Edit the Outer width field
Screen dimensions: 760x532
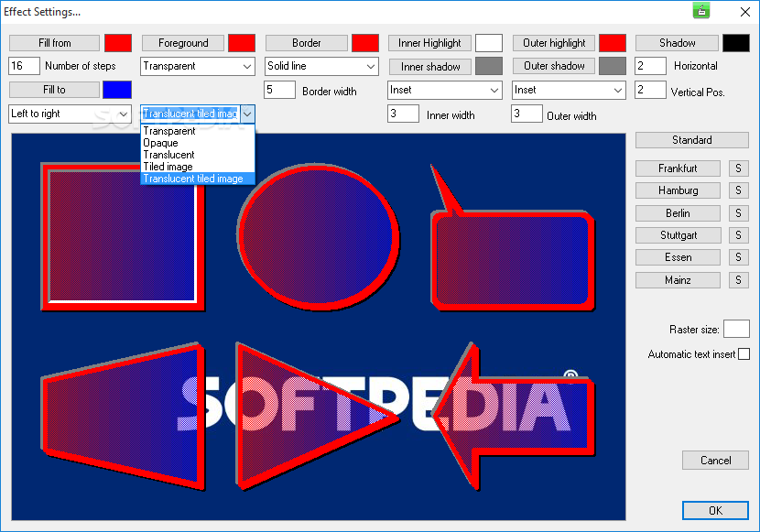[x=527, y=114]
